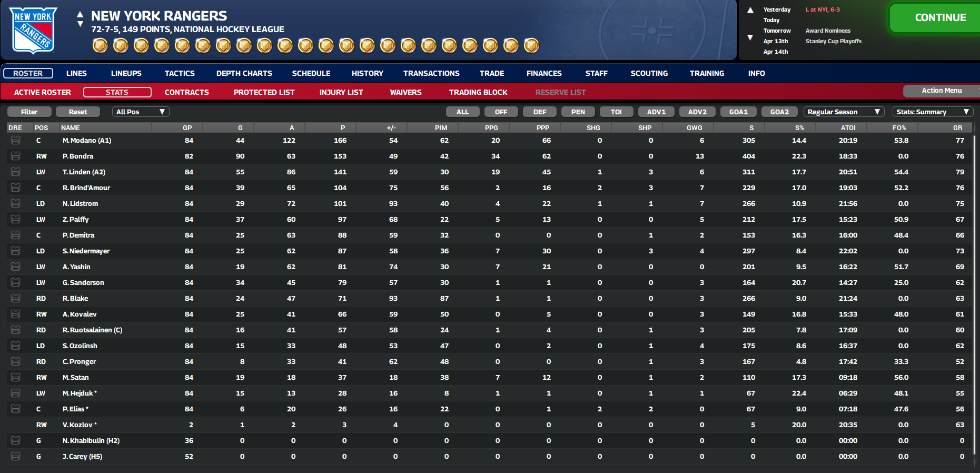This screenshot has height=473, width=980.
Task: Open the Regular Season dropdown
Action: coord(844,112)
